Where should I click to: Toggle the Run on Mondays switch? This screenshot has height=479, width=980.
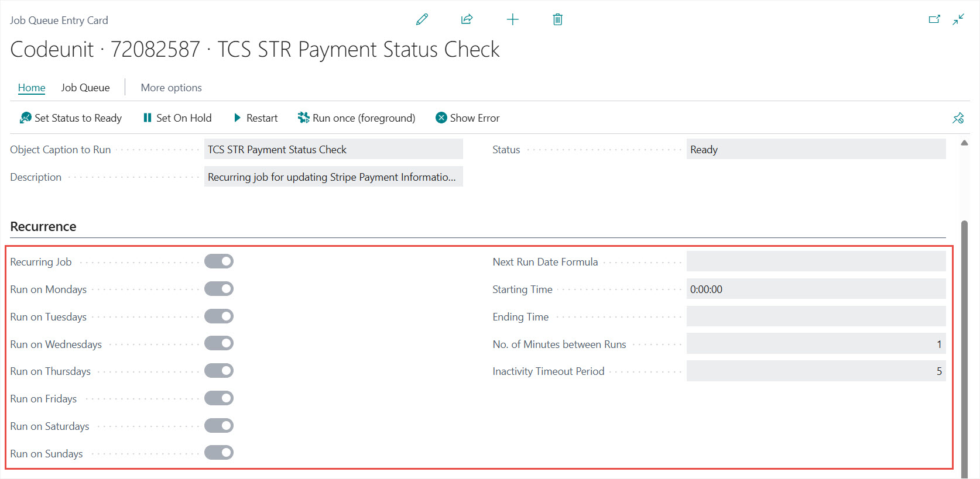click(x=219, y=289)
